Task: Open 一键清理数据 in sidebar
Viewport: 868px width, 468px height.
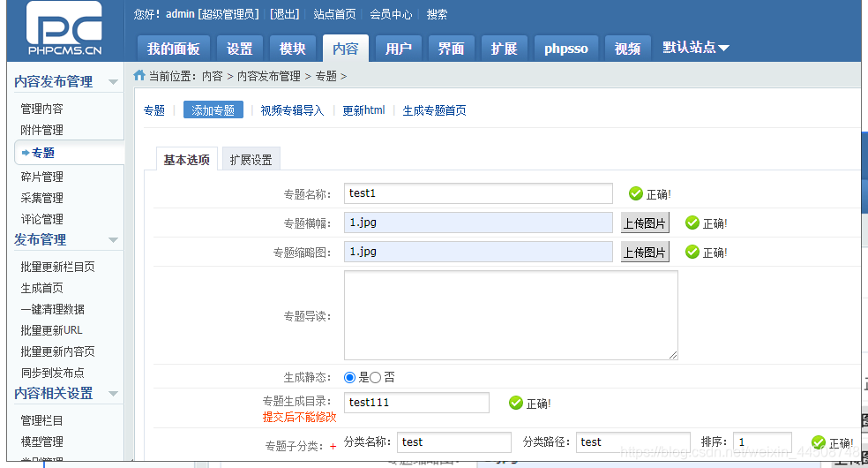Action: [x=53, y=309]
